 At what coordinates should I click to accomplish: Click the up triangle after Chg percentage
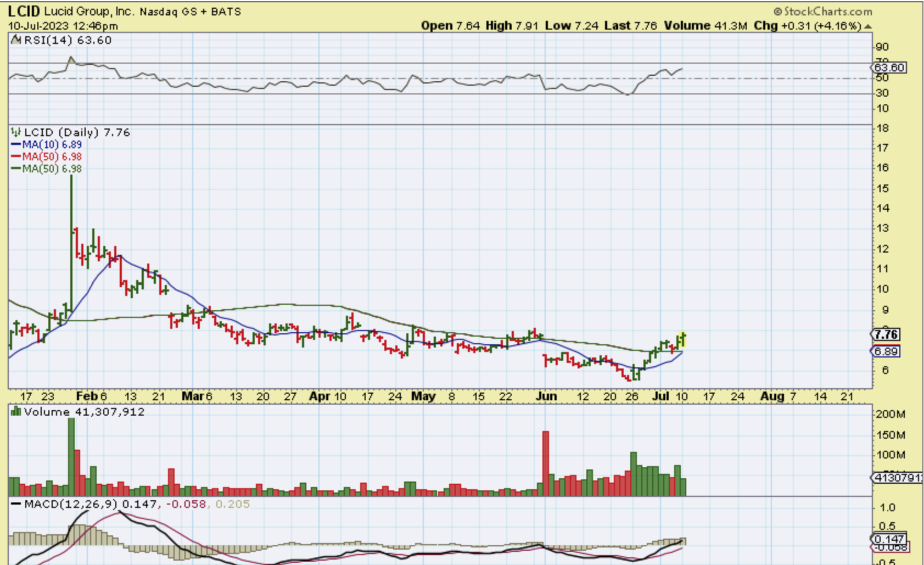(867, 26)
